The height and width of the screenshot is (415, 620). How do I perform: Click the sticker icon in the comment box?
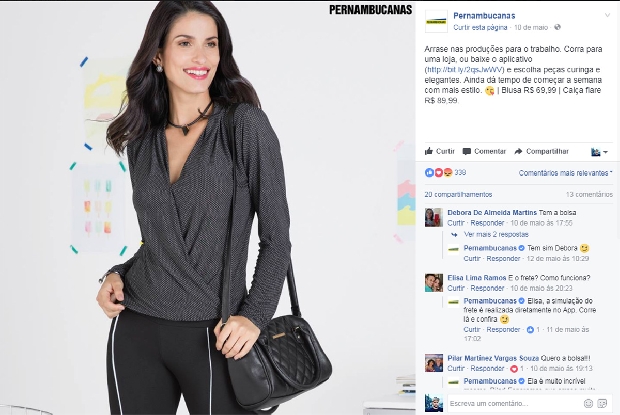point(602,403)
